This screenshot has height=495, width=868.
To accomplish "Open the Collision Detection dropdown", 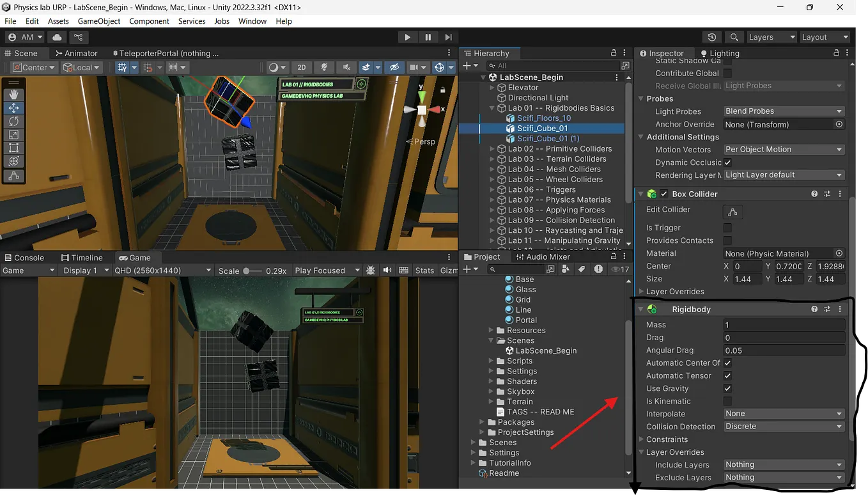I will 784,427.
